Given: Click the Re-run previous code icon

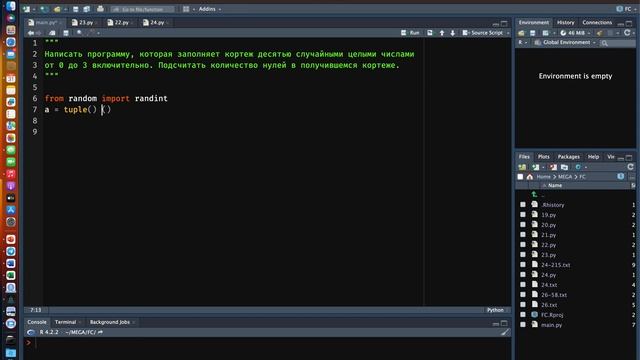Looking at the screenshot, I should click(430, 33).
